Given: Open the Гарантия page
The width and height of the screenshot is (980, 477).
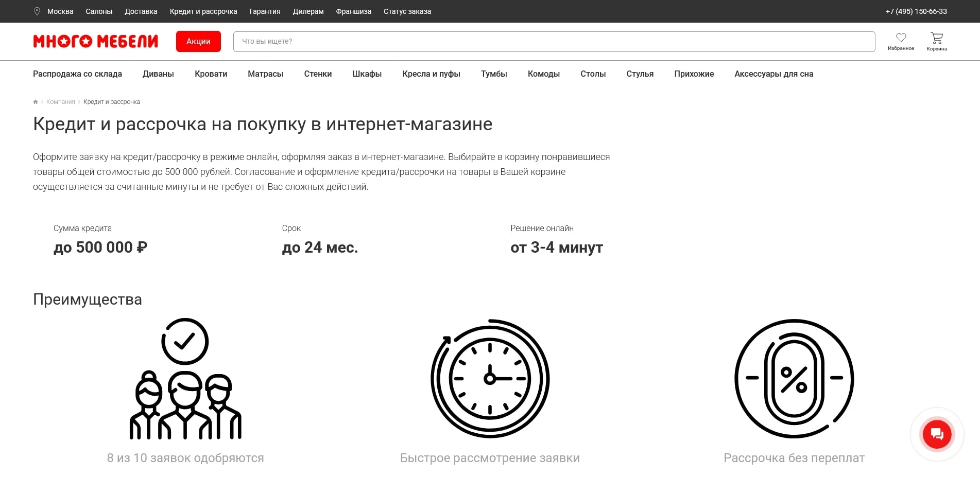Looking at the screenshot, I should (x=265, y=11).
